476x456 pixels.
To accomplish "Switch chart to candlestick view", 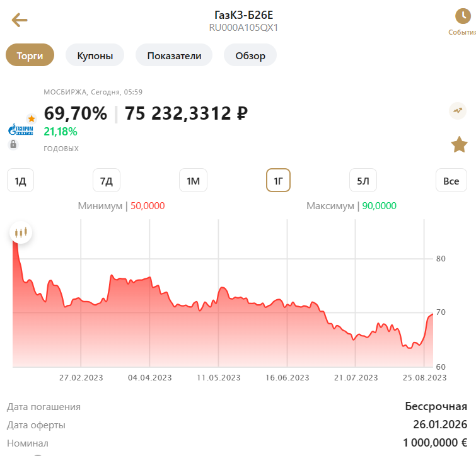I will click(21, 233).
